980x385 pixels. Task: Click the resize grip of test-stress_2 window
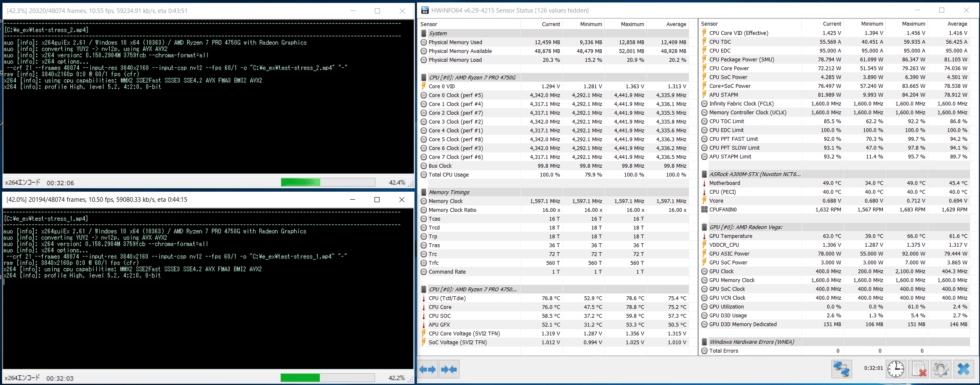pyautogui.click(x=411, y=184)
